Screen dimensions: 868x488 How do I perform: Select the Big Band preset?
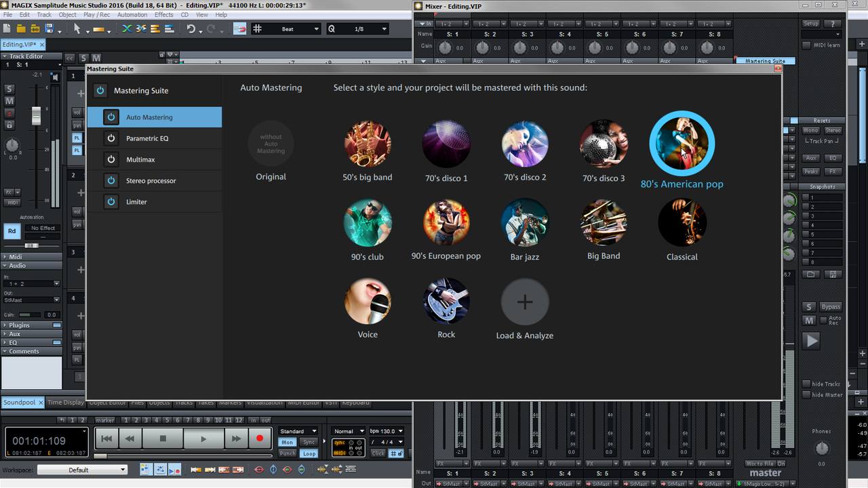(x=604, y=222)
